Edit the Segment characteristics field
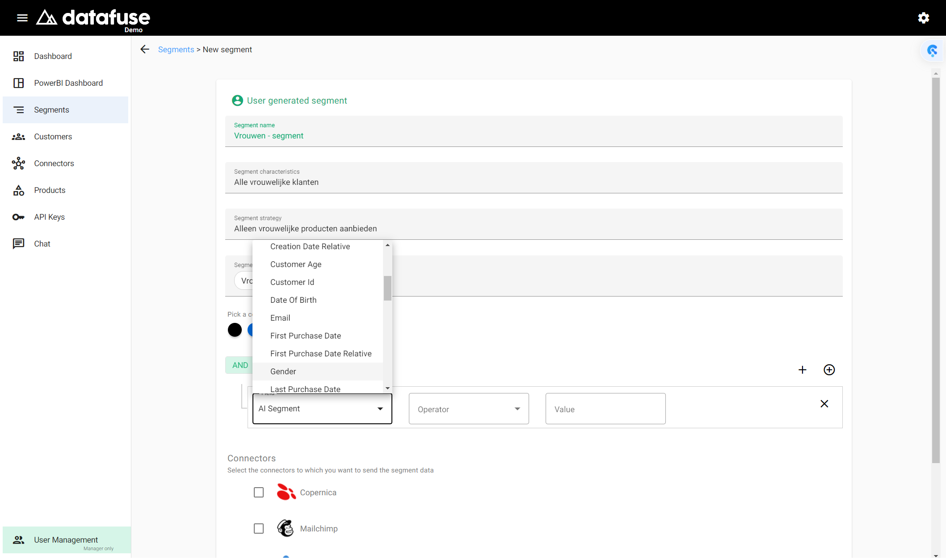The width and height of the screenshot is (946, 560). click(x=534, y=178)
